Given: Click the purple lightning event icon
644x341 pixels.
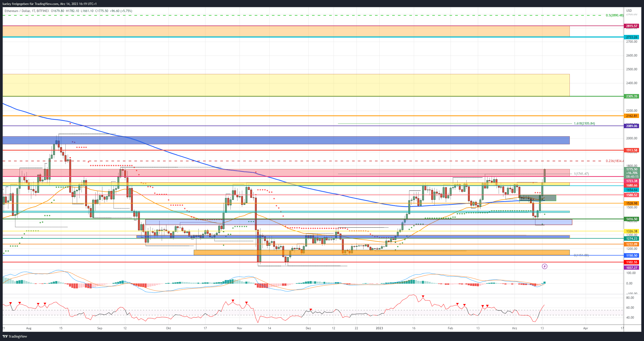Looking at the screenshot, I should tap(545, 266).
